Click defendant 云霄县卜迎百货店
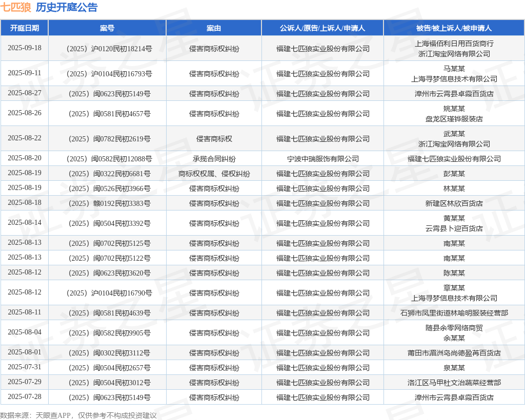 454,228
